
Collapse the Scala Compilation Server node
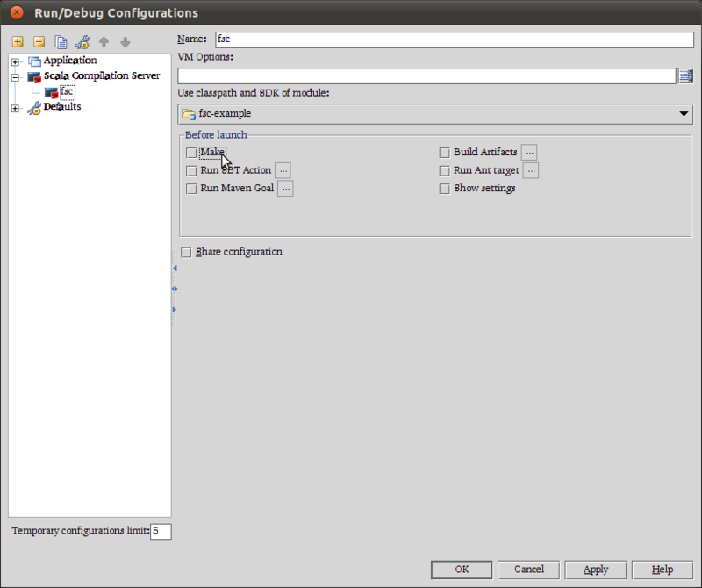coord(15,77)
